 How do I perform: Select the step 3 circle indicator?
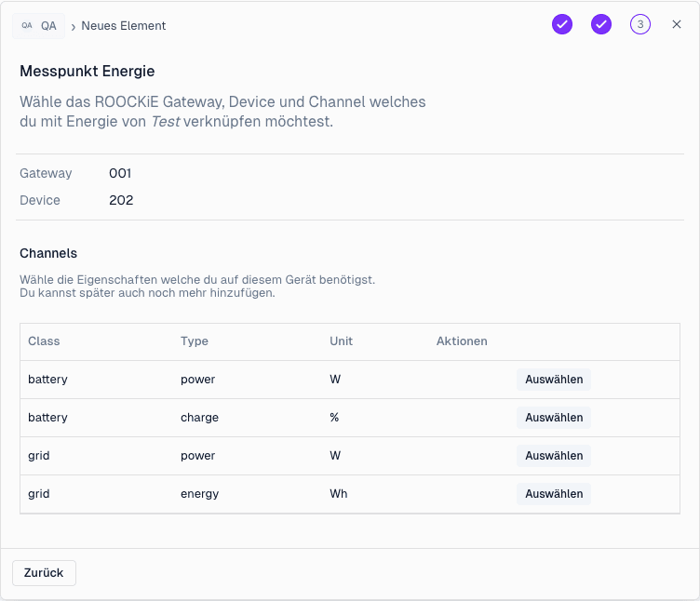pos(640,24)
